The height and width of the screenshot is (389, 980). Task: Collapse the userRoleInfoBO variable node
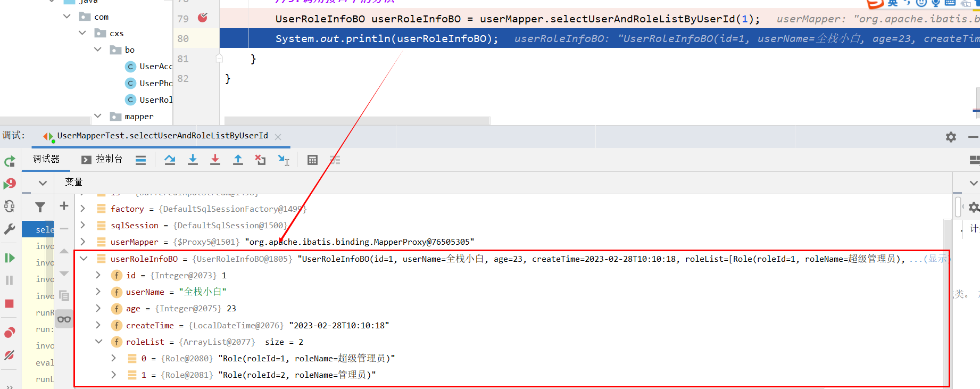[x=84, y=259]
